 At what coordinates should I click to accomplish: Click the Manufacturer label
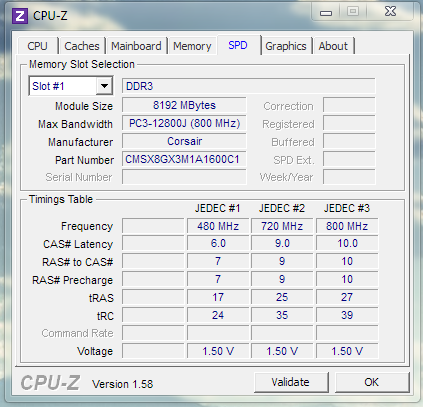click(x=81, y=142)
